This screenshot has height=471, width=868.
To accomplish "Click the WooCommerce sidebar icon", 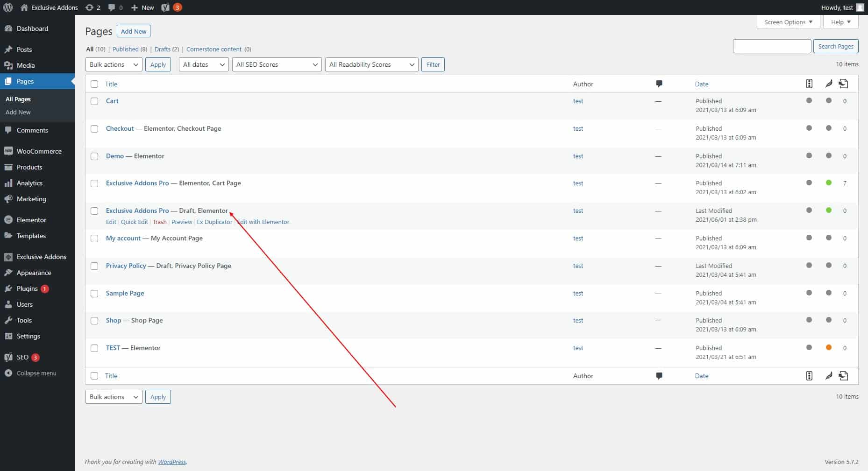I will [8, 151].
